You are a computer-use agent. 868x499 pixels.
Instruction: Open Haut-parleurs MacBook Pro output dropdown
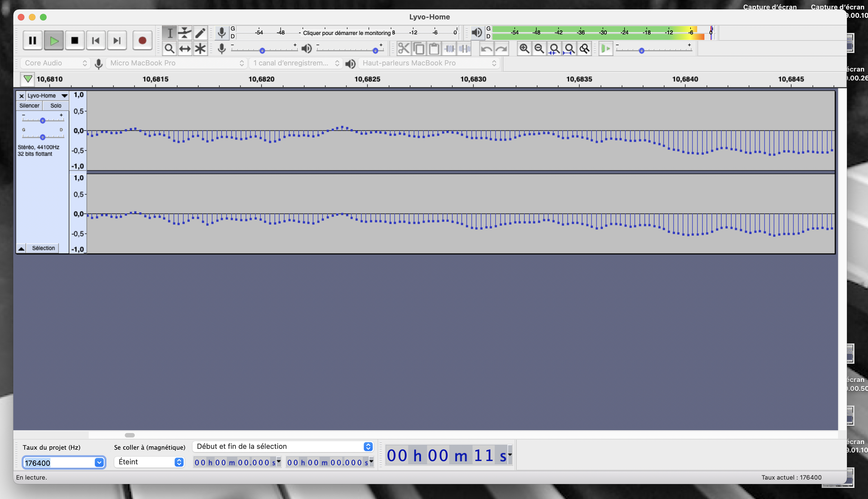pyautogui.click(x=429, y=63)
